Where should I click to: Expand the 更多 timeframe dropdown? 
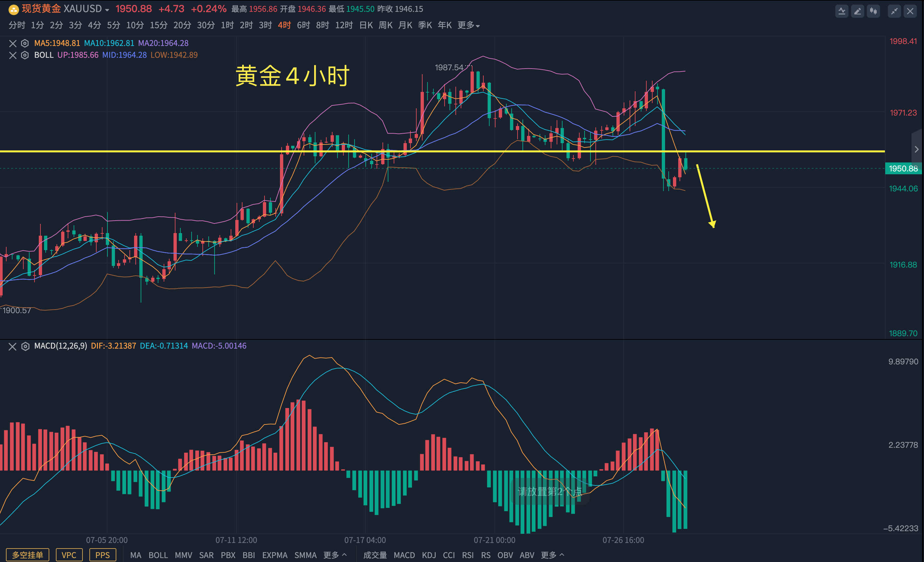pos(468,25)
